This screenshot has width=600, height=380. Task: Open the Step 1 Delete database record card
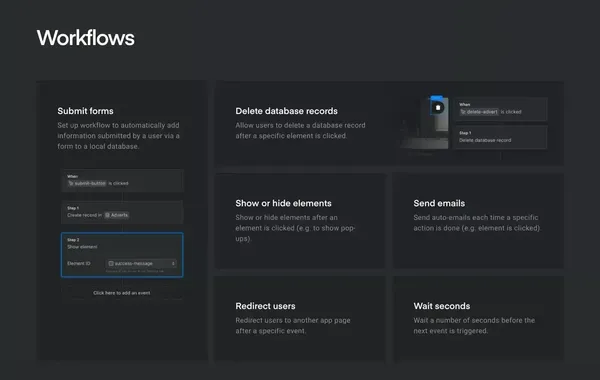click(x=501, y=137)
